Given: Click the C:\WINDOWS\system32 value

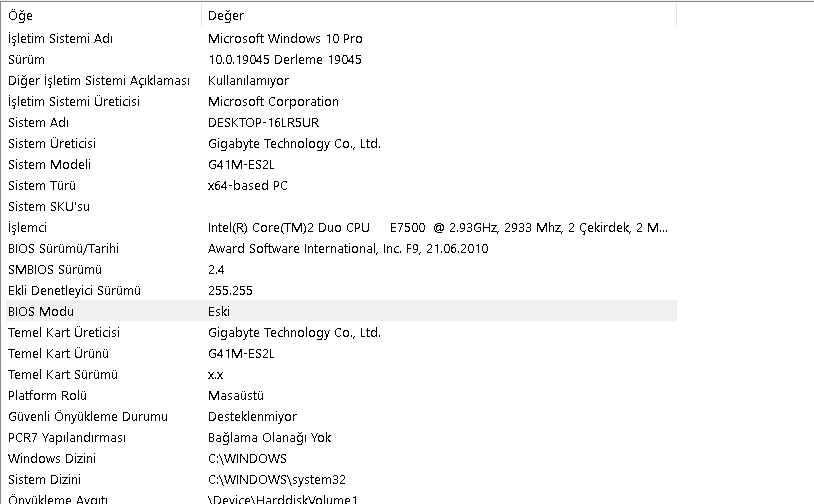Looking at the screenshot, I should [x=277, y=479].
